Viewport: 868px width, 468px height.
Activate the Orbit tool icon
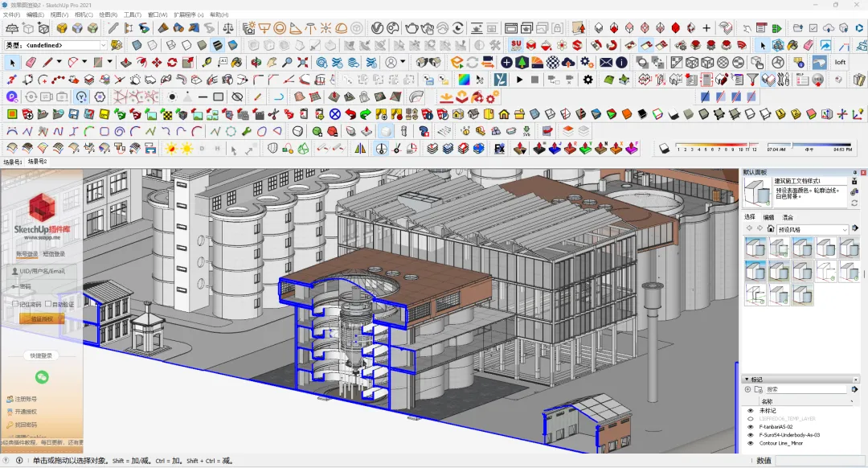pos(256,63)
